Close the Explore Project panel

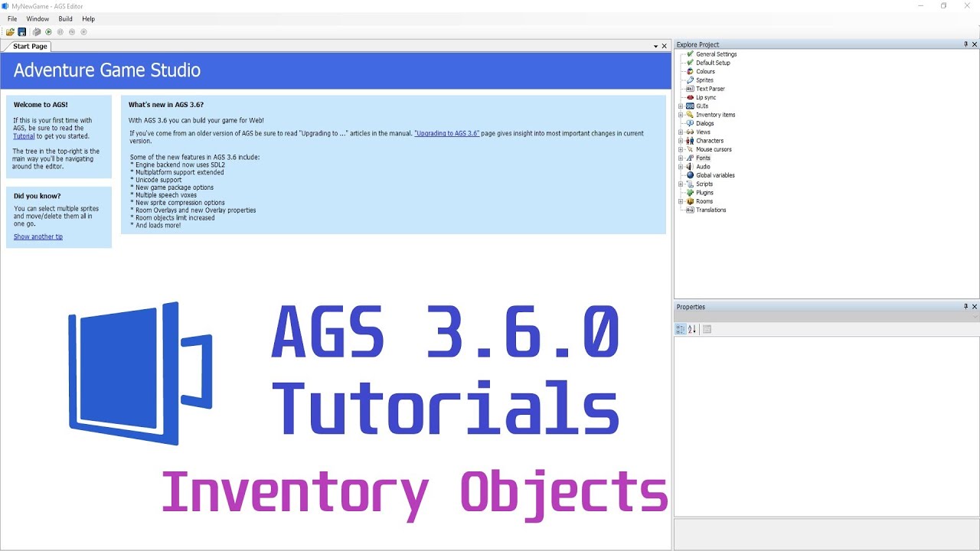pyautogui.click(x=975, y=44)
